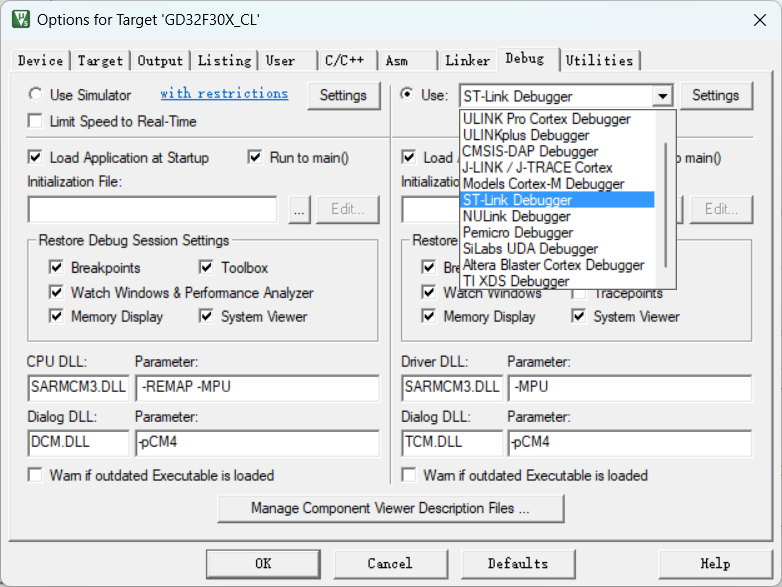Click the Driver DLL SARMCM3.DLL field

coord(452,388)
